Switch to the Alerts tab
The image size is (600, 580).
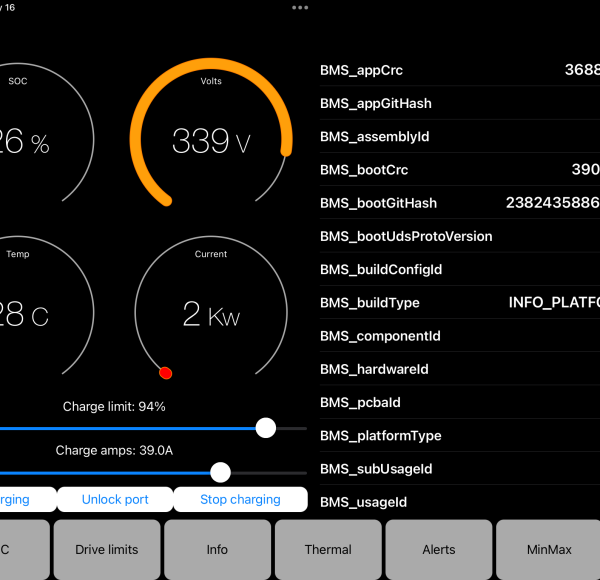point(439,549)
